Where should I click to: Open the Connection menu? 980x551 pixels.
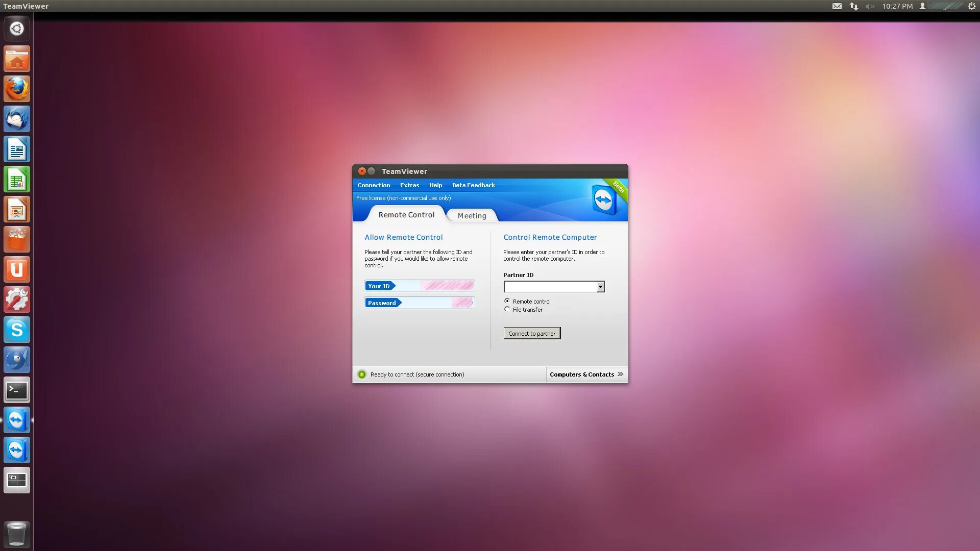(374, 185)
